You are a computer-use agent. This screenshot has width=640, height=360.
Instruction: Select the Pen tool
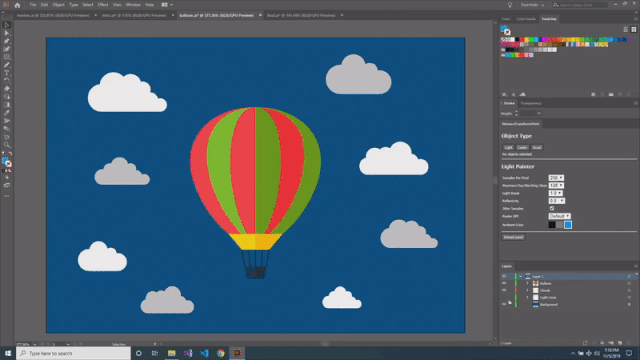7,41
